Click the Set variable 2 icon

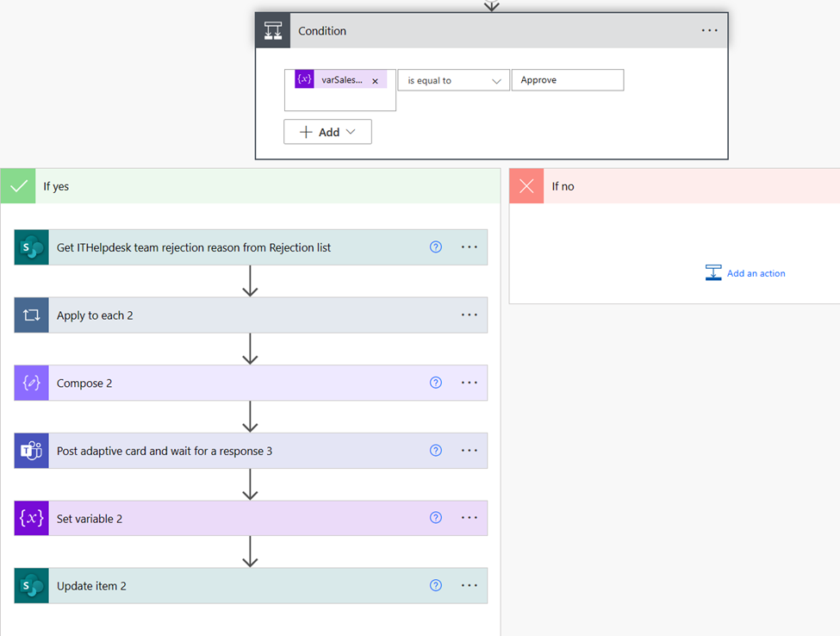[x=32, y=519]
